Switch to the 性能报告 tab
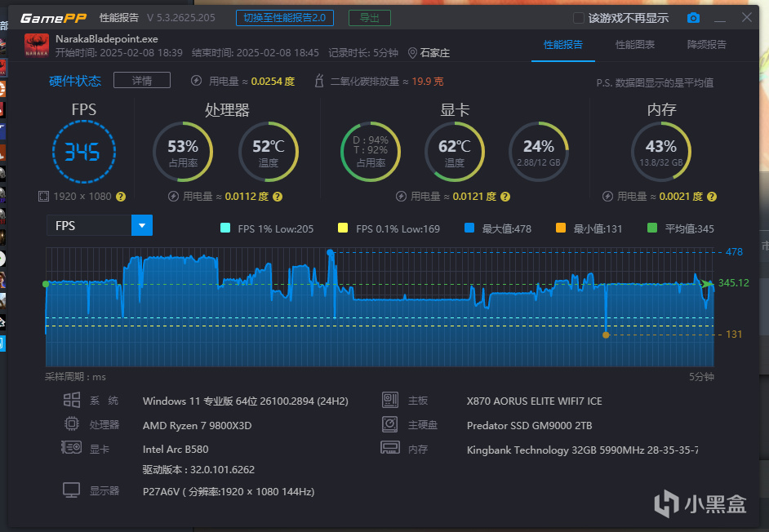The width and height of the screenshot is (769, 532). tap(563, 45)
